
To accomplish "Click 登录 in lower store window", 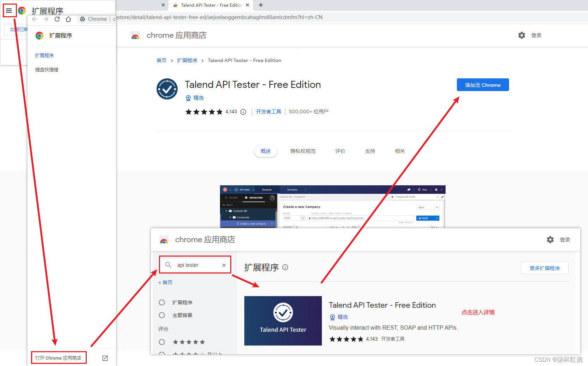I will 565,240.
